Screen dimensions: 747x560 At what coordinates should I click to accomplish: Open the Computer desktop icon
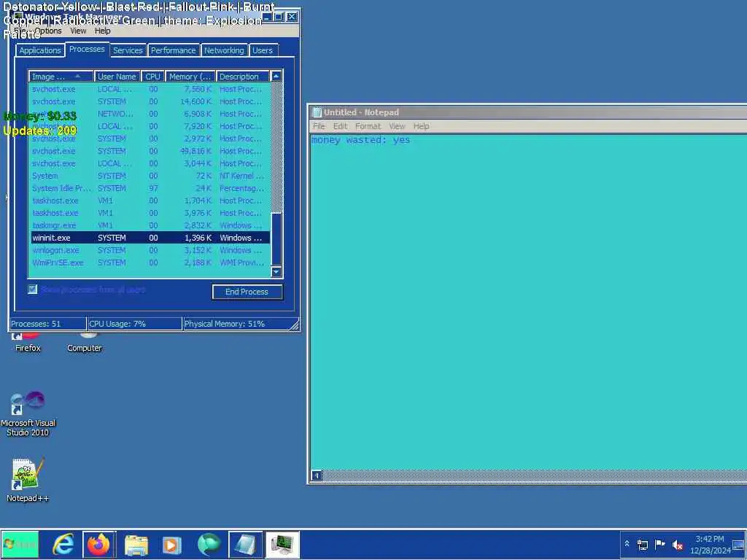(85, 343)
